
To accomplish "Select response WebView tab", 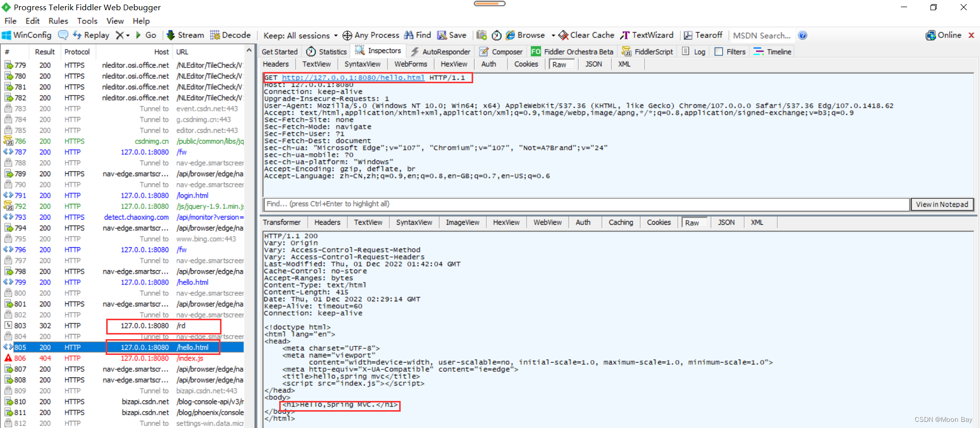I will [547, 222].
